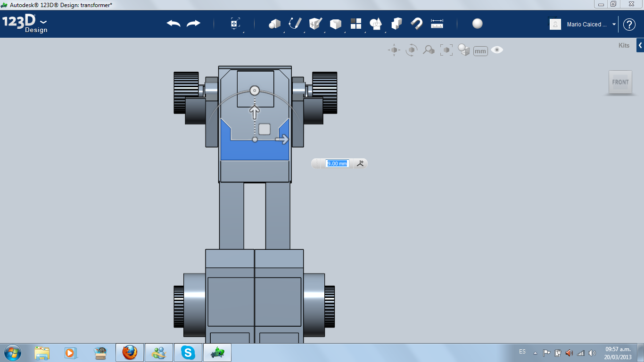Activate the Snap magnet tool
Image resolution: width=644 pixels, height=362 pixels.
pos(417,24)
